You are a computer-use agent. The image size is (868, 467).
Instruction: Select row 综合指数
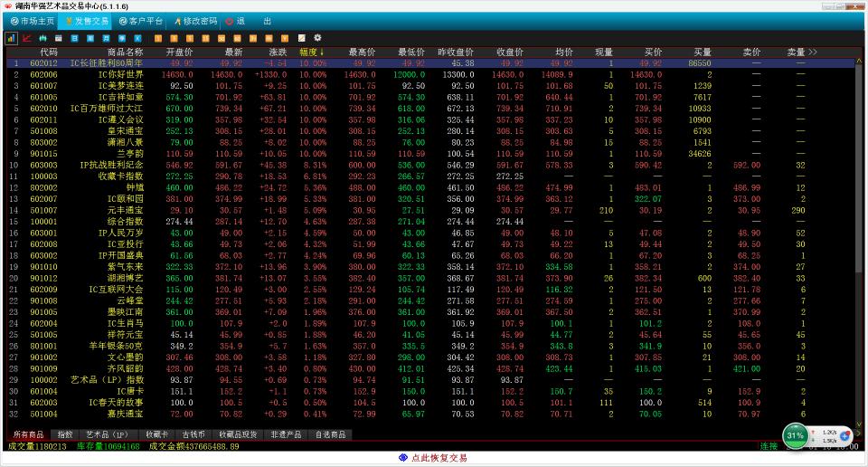[430, 222]
